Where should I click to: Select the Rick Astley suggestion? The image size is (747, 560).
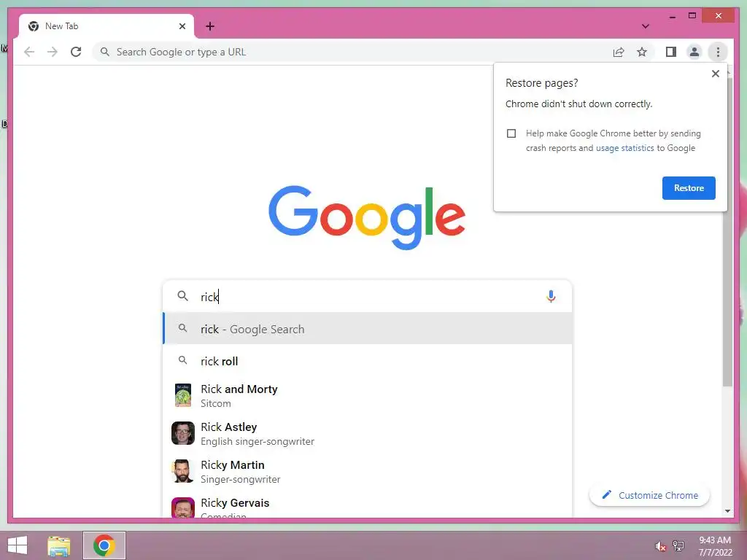point(367,433)
